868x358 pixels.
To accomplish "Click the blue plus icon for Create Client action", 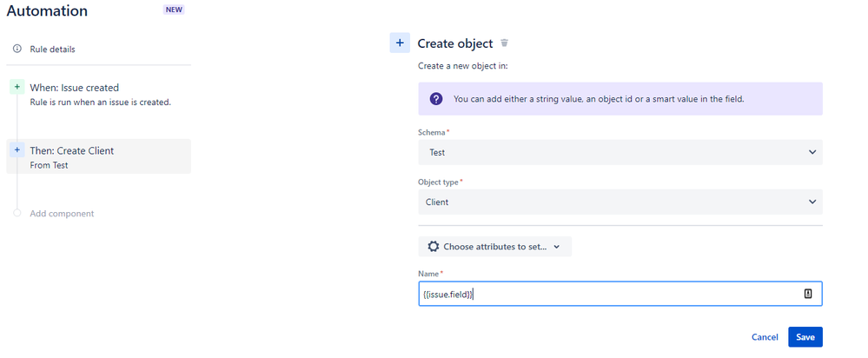I will pos(17,150).
